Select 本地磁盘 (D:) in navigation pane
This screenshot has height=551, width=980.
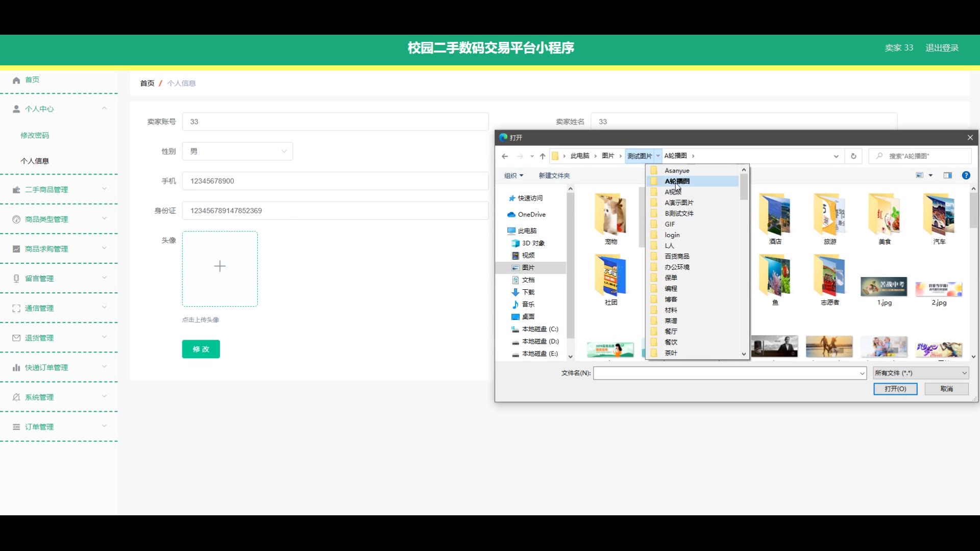(540, 341)
